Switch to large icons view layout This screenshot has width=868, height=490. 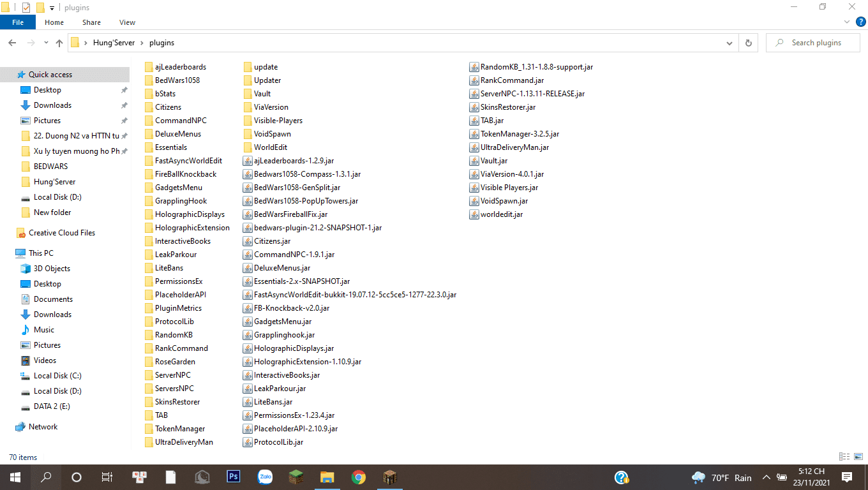[x=857, y=457]
